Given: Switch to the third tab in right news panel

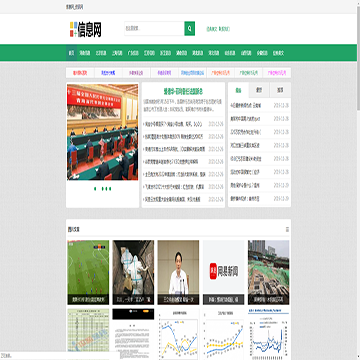Looking at the screenshot, I should point(280,90).
